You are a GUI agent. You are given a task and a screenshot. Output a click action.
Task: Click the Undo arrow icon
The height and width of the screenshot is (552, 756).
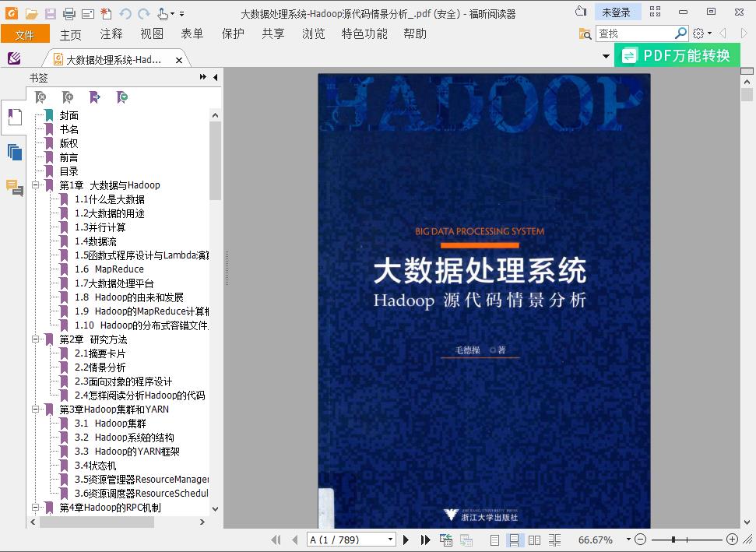tap(125, 13)
